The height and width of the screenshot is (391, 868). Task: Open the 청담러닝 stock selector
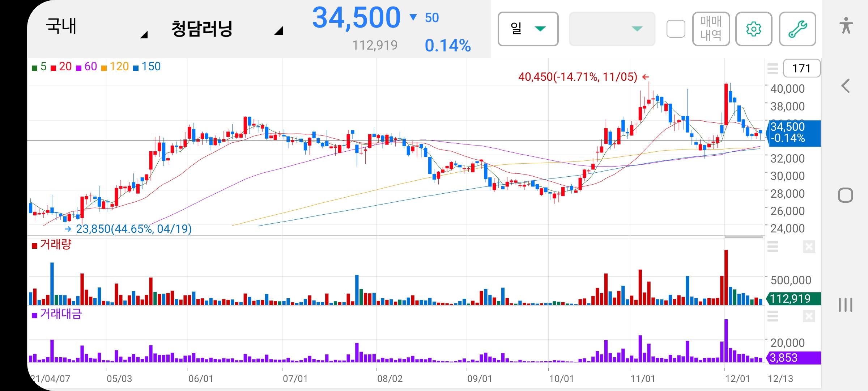(226, 28)
